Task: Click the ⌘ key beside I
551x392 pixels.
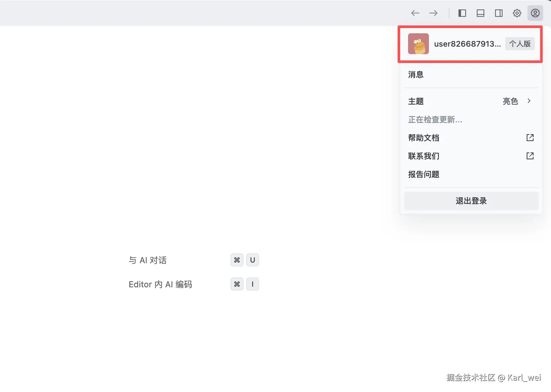Action: click(237, 284)
